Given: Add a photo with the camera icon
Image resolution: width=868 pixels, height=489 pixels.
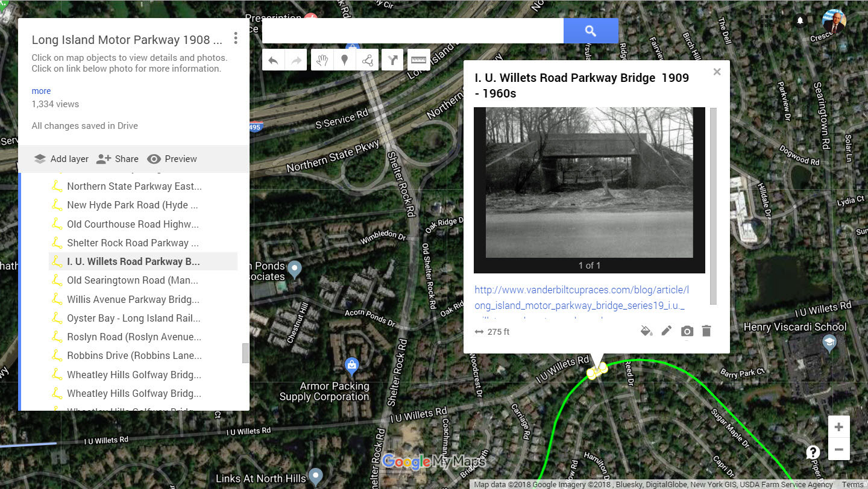Looking at the screenshot, I should coord(687,331).
